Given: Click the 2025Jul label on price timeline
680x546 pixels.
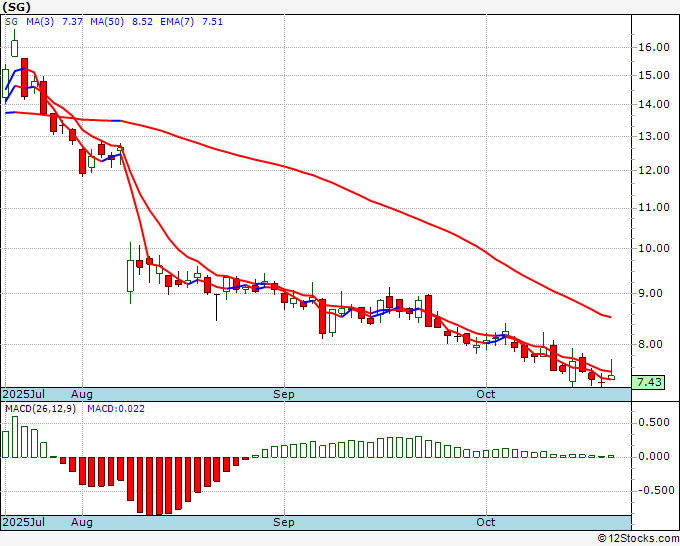Looking at the screenshot, I should [23, 394].
